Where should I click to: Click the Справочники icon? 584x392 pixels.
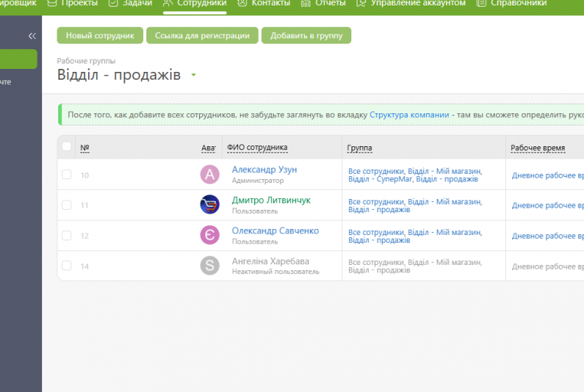click(481, 3)
